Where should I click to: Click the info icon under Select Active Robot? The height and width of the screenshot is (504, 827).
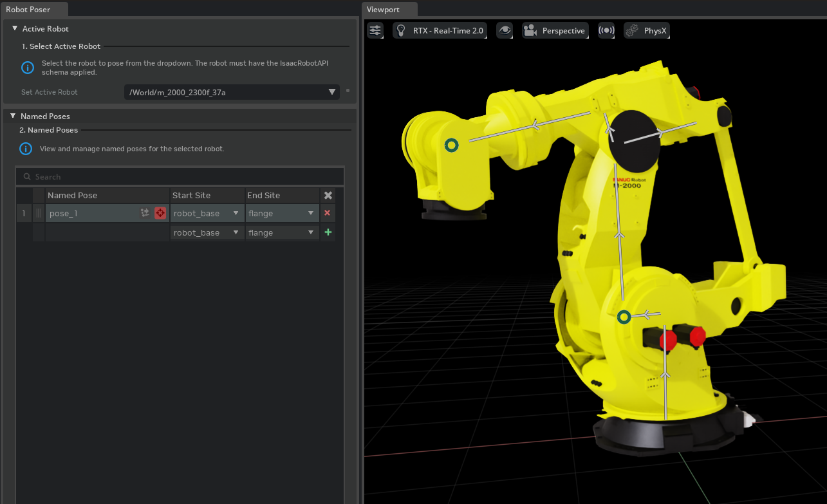28,68
